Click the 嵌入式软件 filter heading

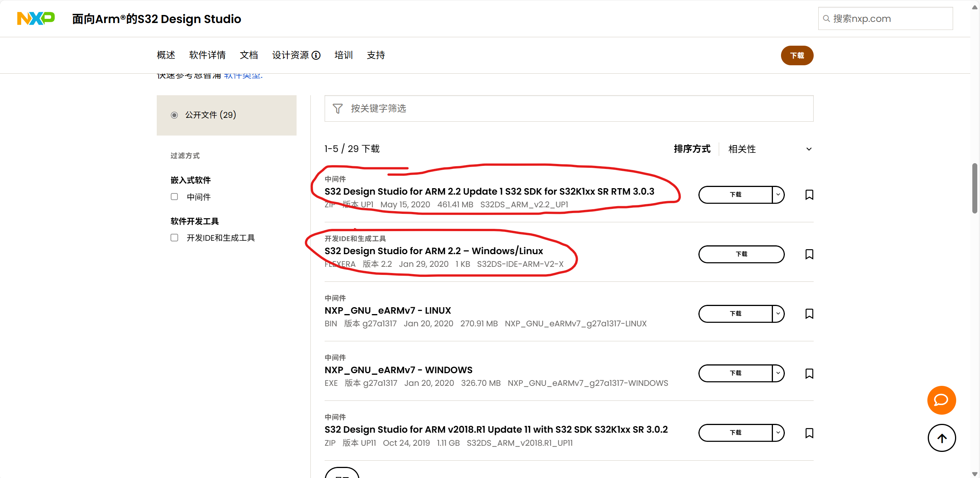pyautogui.click(x=191, y=180)
